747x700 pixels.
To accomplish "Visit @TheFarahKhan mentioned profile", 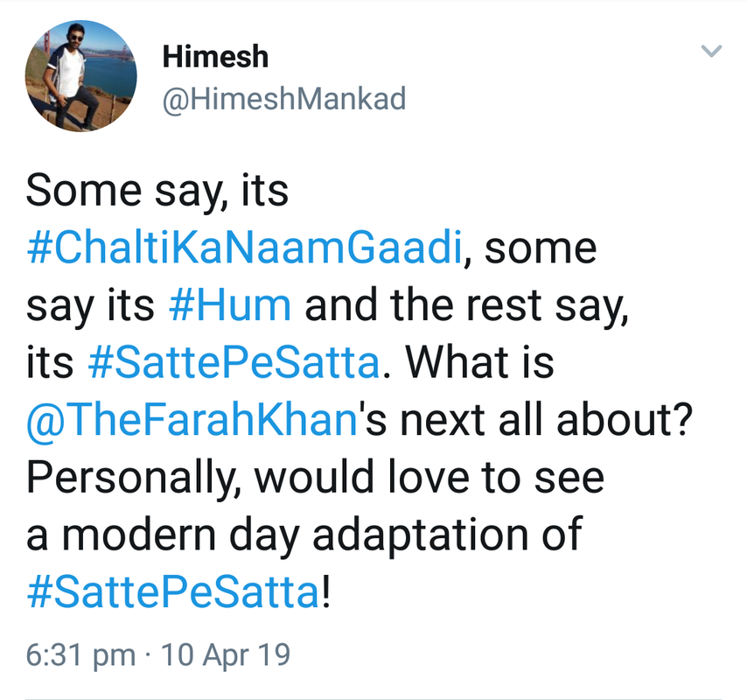I will click(192, 420).
